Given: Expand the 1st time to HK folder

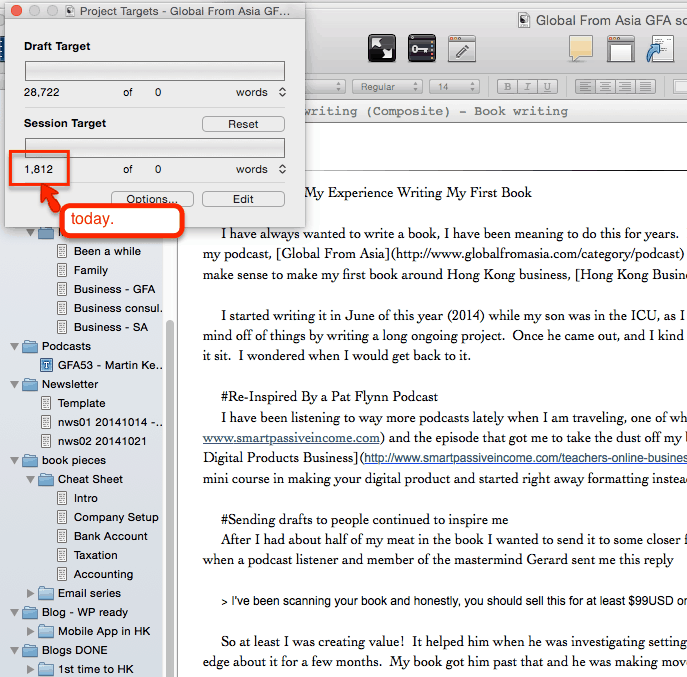Looking at the screenshot, I should click(x=30, y=669).
